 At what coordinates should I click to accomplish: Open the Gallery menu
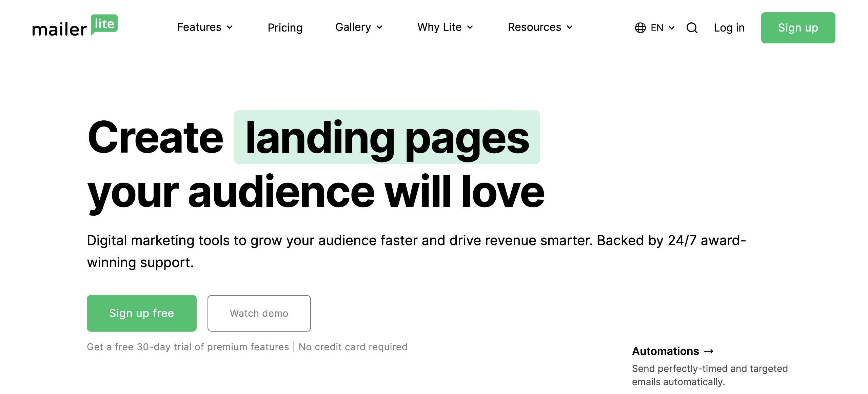tap(353, 27)
